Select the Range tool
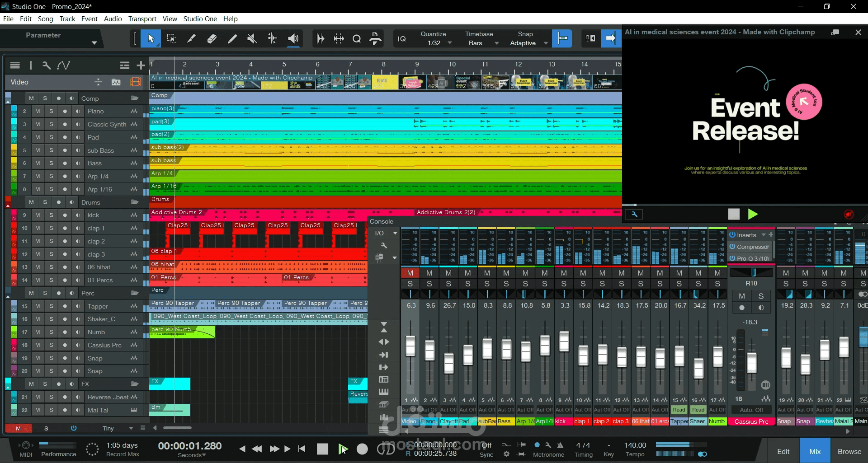 click(172, 38)
